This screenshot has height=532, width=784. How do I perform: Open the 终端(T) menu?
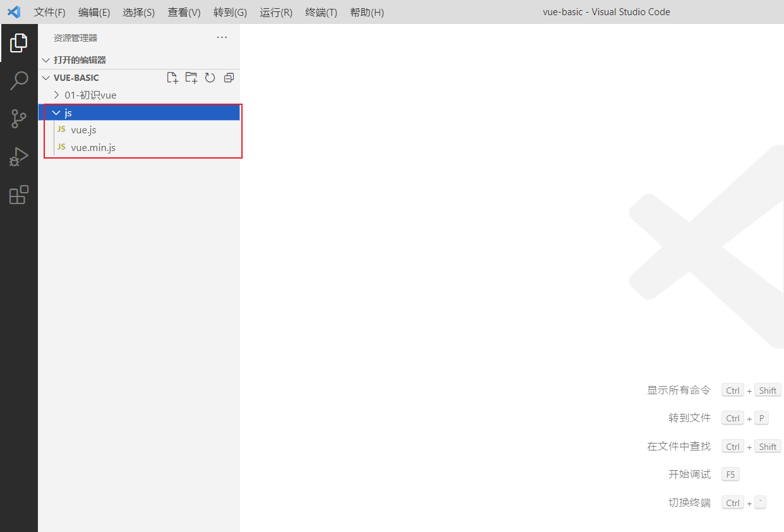[x=321, y=12]
